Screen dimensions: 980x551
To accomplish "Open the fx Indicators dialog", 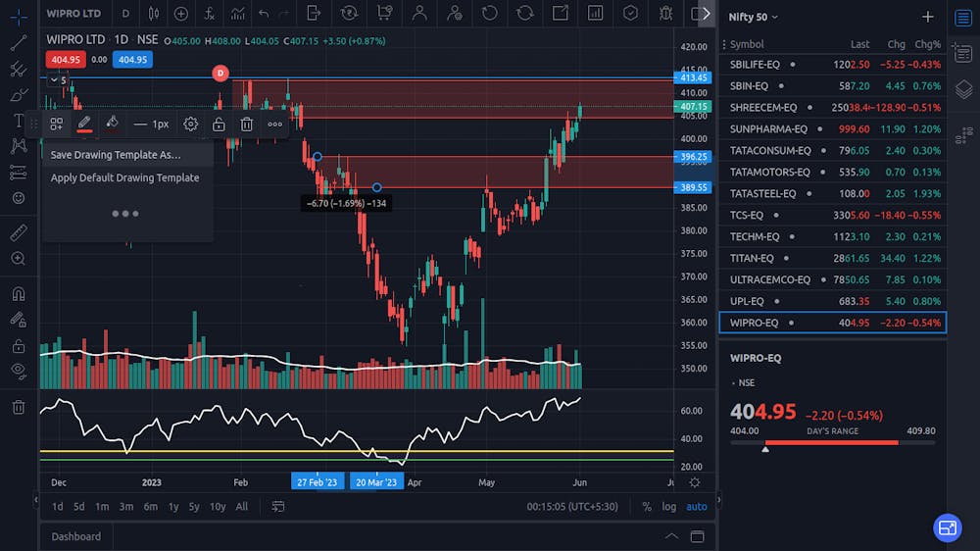I will click(210, 13).
